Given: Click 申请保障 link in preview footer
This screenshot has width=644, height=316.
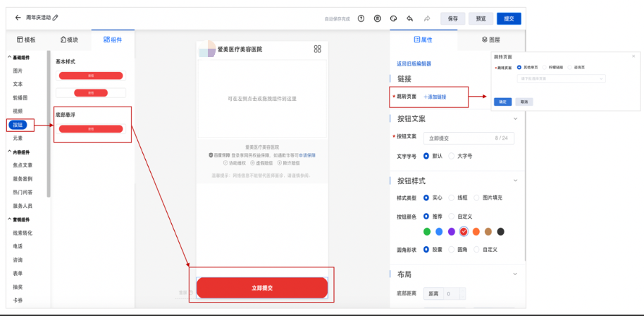Looking at the screenshot, I should click(x=306, y=156).
